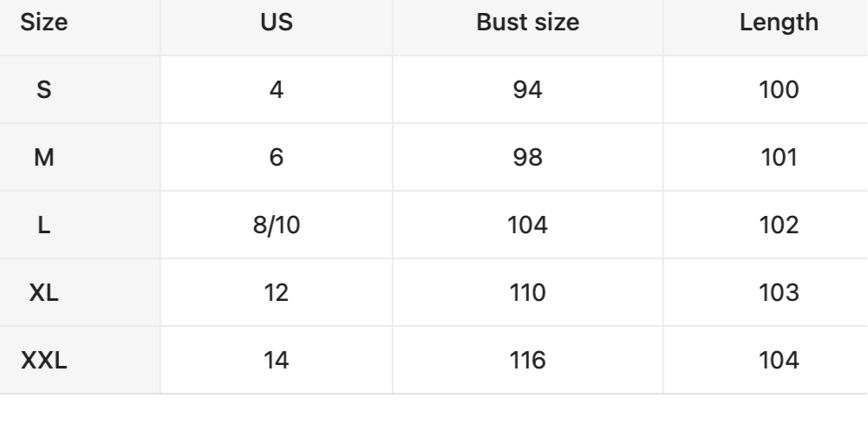Select the XXL size row label
The image size is (868, 424).
click(x=44, y=360)
